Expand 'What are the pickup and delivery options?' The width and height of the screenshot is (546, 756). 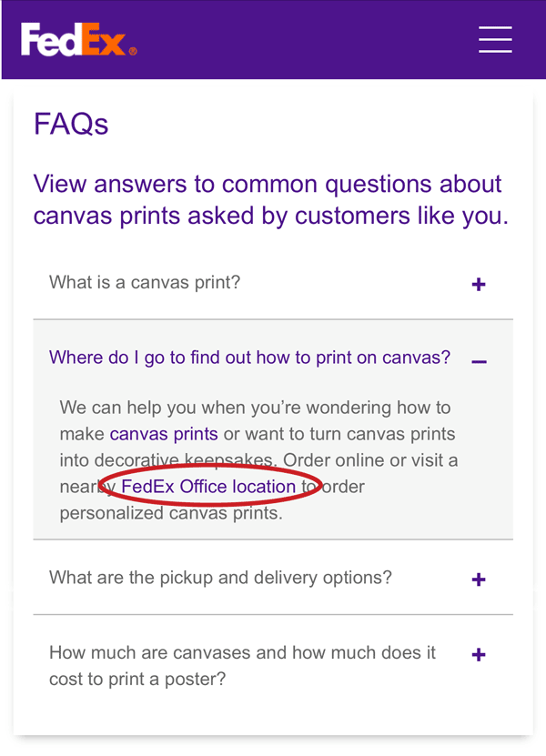(x=273, y=578)
